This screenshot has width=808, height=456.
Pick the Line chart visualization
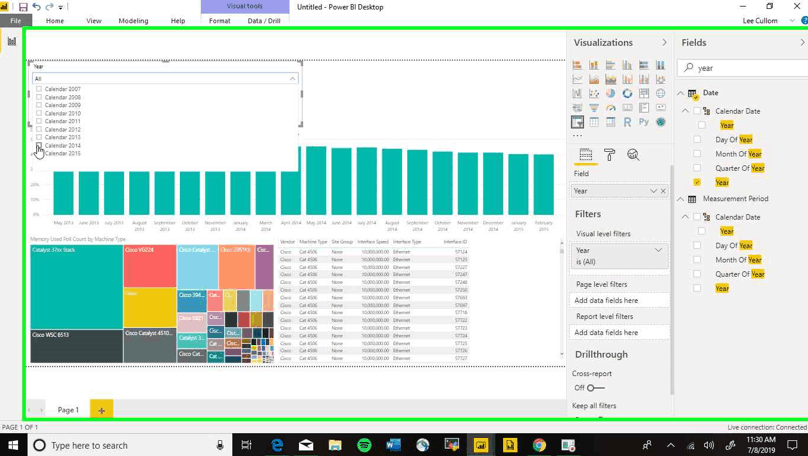pos(577,79)
